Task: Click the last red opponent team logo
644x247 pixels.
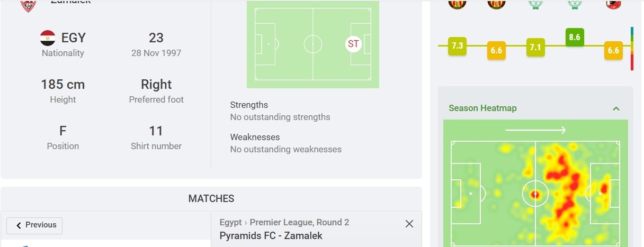Action: tap(613, 4)
